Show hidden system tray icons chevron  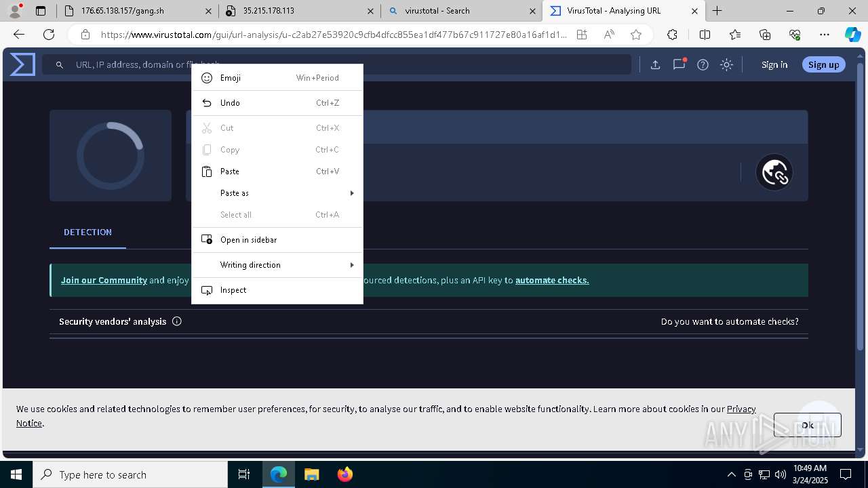coord(732,474)
